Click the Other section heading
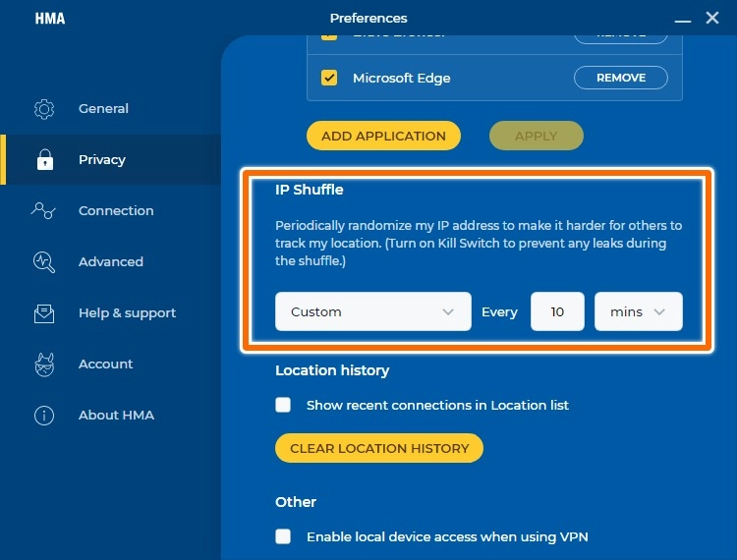 296,502
